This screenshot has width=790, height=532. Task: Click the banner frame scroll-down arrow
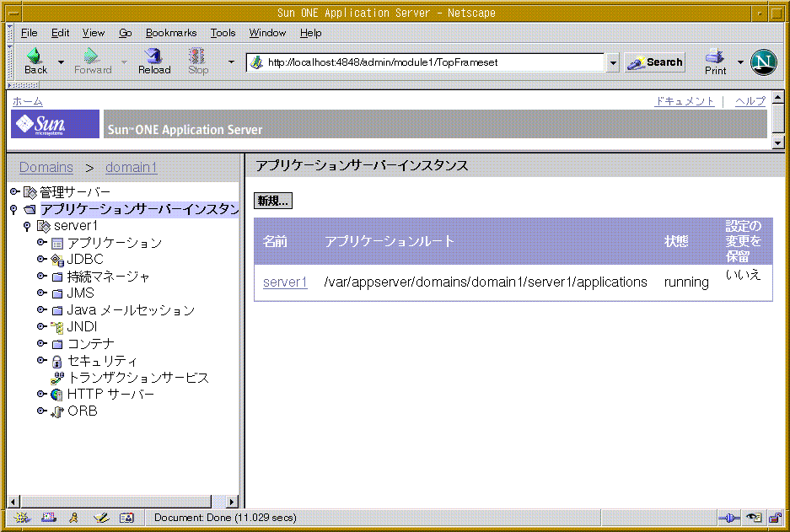click(x=778, y=143)
